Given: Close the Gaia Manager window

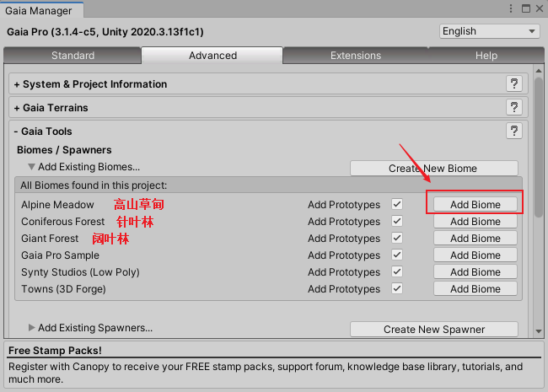Looking at the screenshot, I should coord(540,8).
